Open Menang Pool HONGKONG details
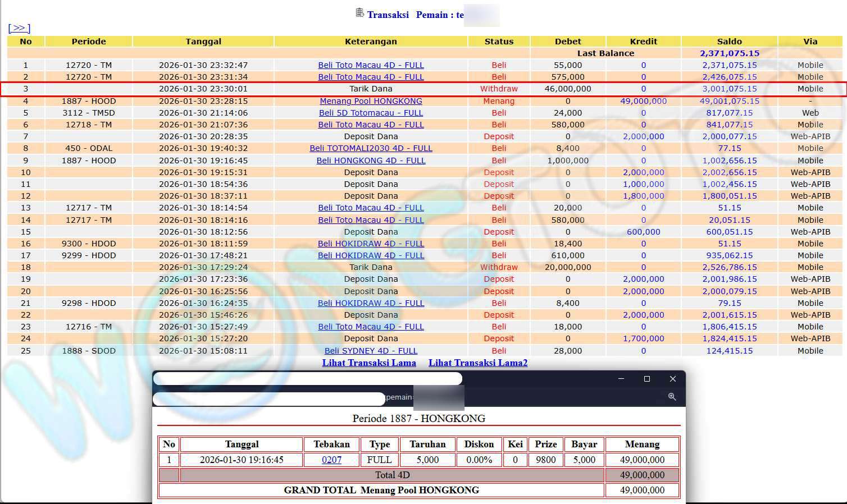This screenshot has height=504, width=847. pyautogui.click(x=371, y=101)
